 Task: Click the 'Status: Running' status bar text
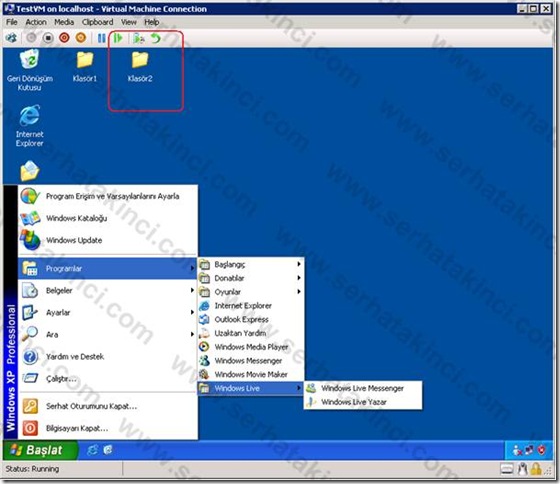click(32, 469)
